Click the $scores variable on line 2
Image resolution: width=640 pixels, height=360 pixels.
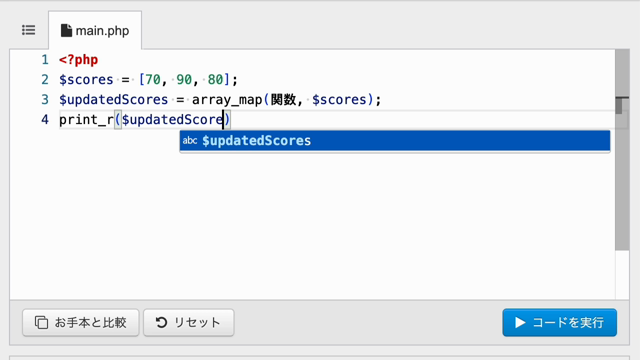tap(86, 80)
